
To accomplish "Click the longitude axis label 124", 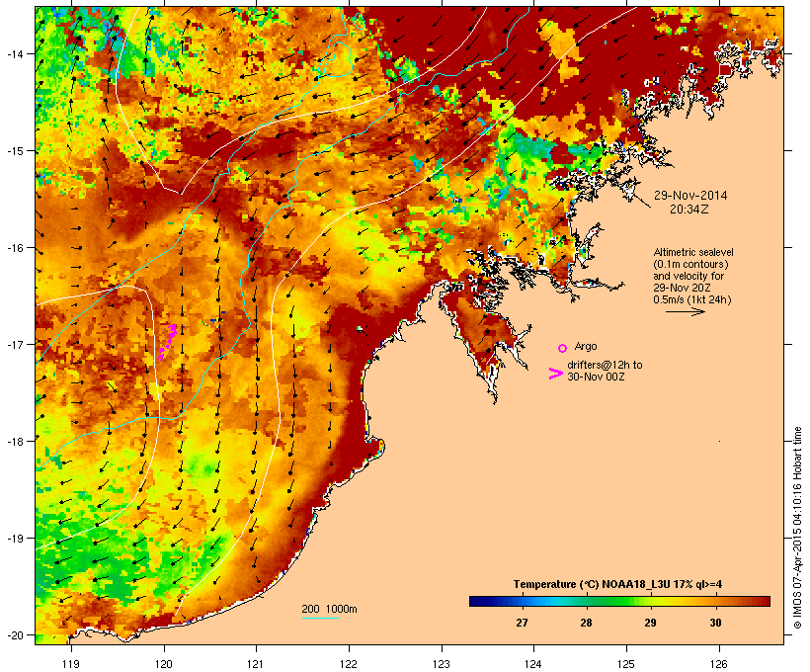I will coord(533,664).
